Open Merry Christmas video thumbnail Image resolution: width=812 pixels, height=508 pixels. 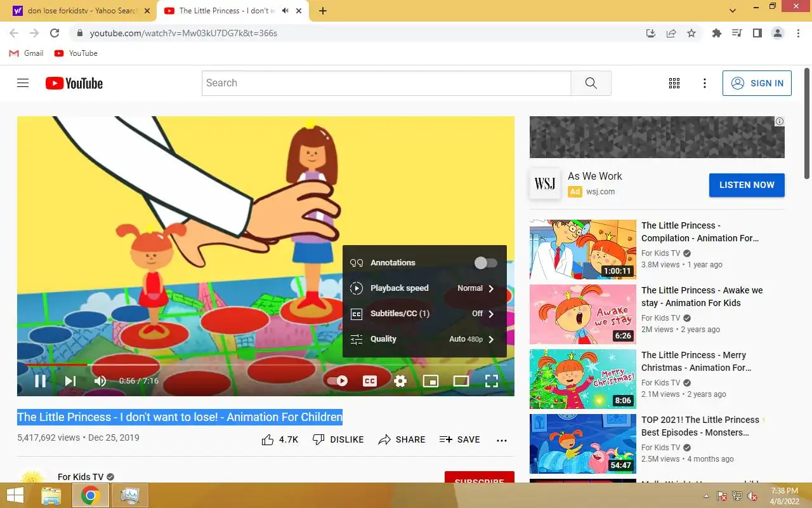click(583, 379)
